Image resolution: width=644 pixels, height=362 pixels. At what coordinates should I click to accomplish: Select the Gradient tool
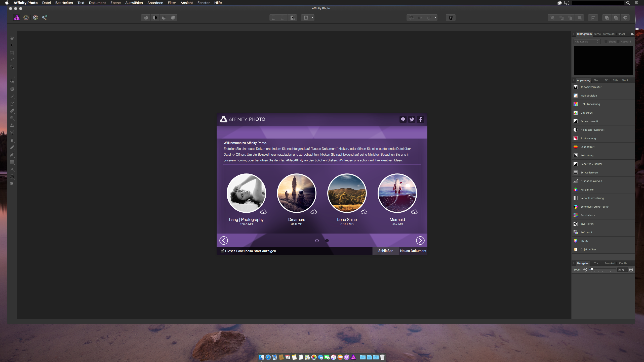(12, 89)
